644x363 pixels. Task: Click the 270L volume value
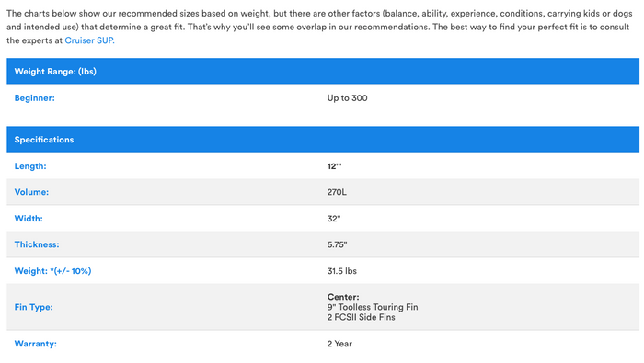[x=337, y=192]
